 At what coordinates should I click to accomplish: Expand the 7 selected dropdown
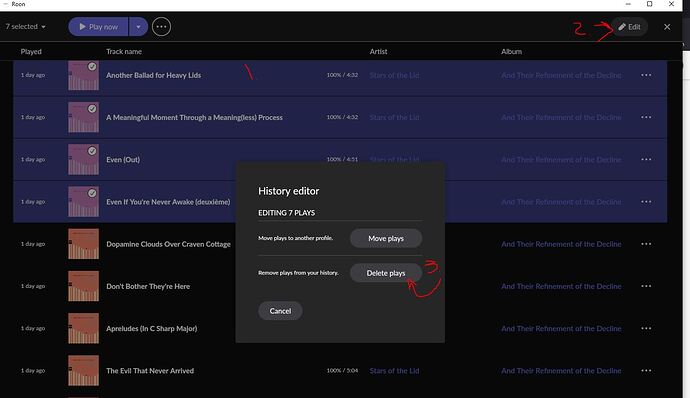tap(26, 27)
